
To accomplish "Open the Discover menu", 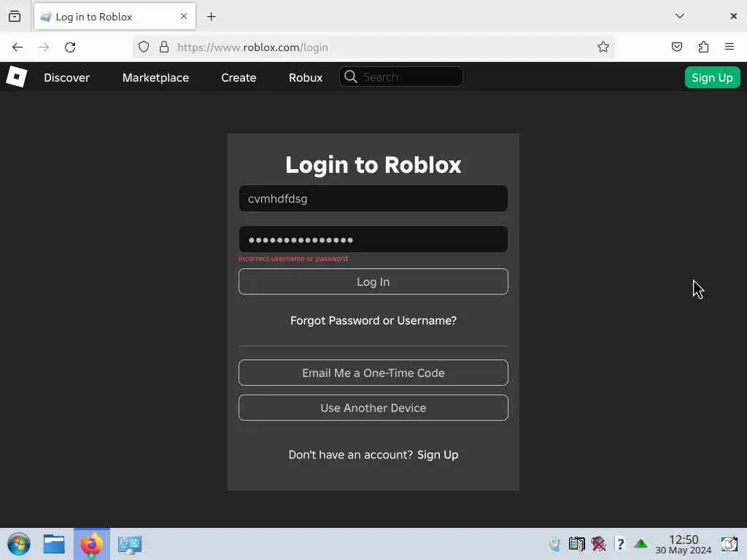I will pos(66,77).
